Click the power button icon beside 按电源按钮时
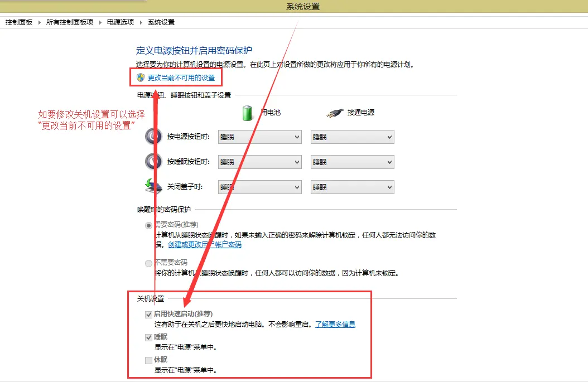588x382 pixels. tap(153, 136)
